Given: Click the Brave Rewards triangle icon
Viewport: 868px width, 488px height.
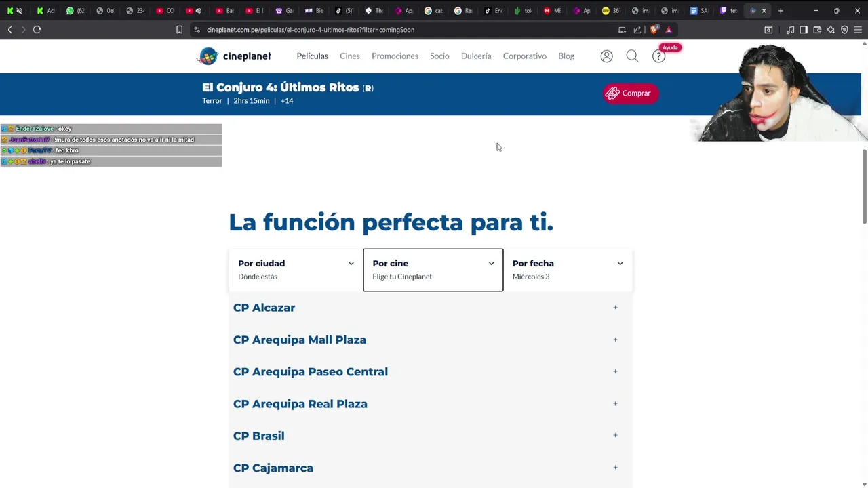Looking at the screenshot, I should point(669,30).
